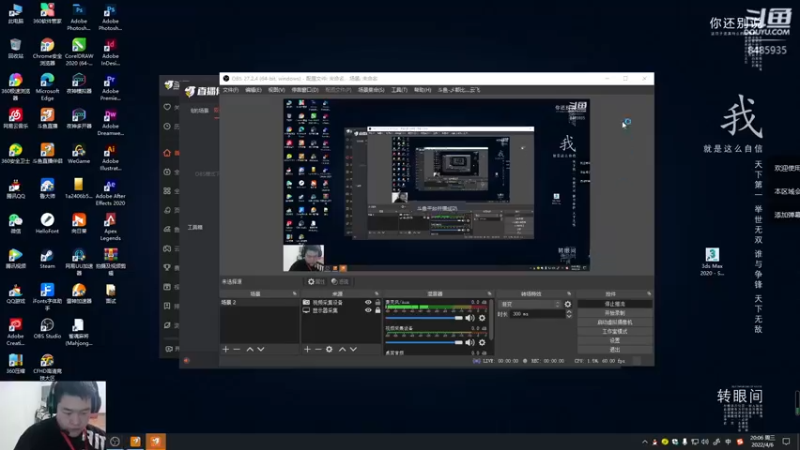Click the start recording button in controls
800x450 pixels.
click(615, 313)
